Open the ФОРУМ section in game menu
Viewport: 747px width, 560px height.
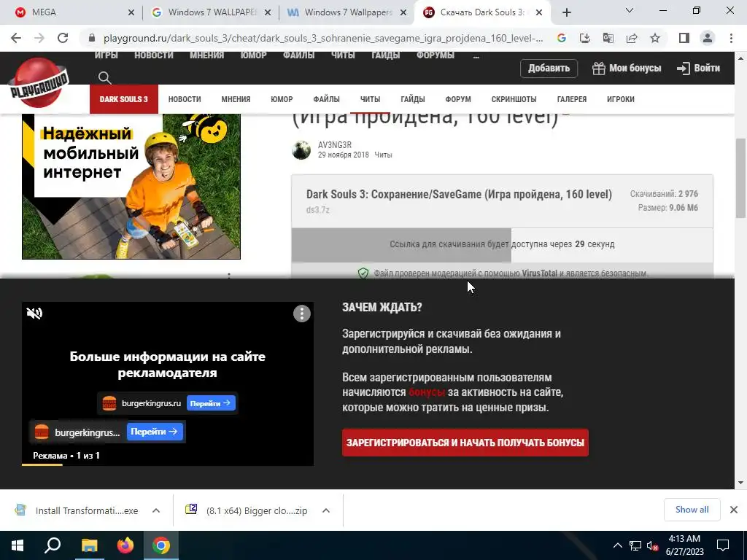(458, 99)
